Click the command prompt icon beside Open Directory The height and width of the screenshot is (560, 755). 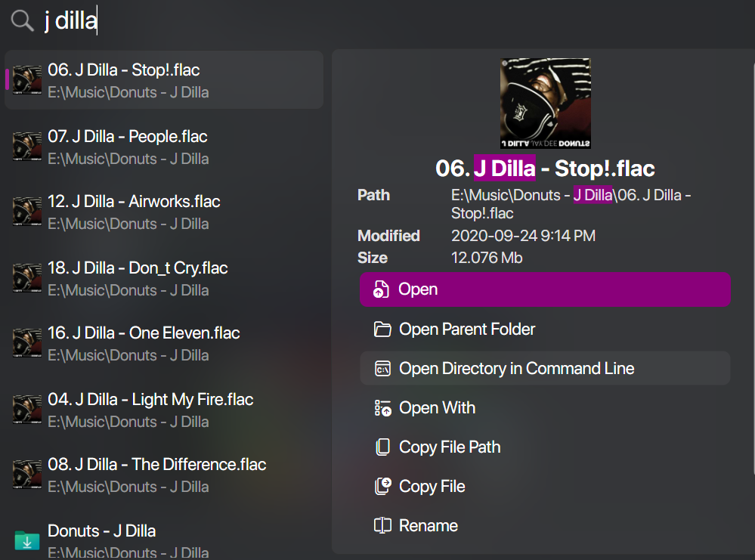coord(383,368)
